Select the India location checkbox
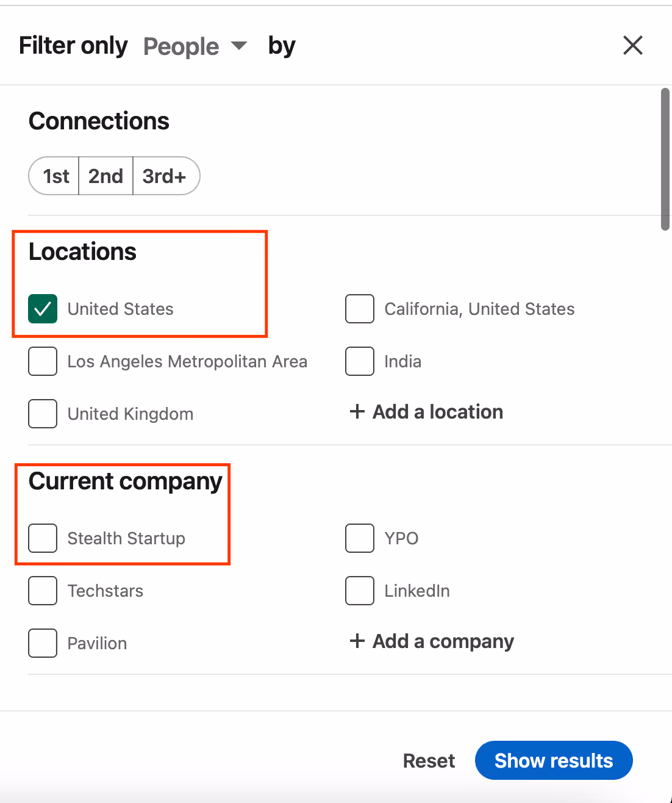This screenshot has width=672, height=803. [x=359, y=361]
